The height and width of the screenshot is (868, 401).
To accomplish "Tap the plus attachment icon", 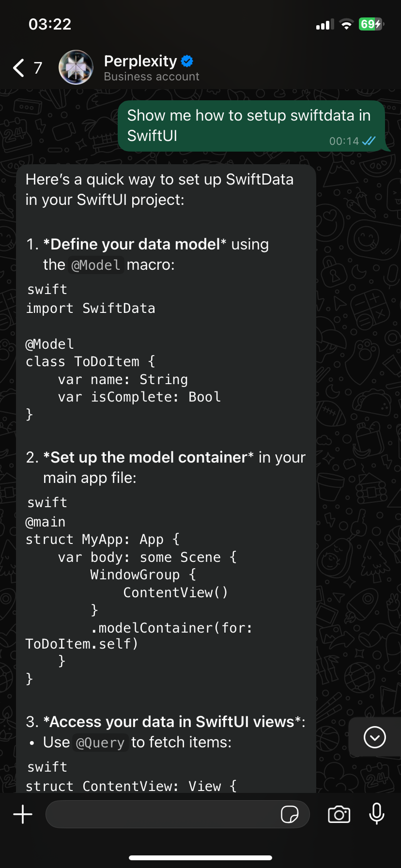I will tap(23, 814).
